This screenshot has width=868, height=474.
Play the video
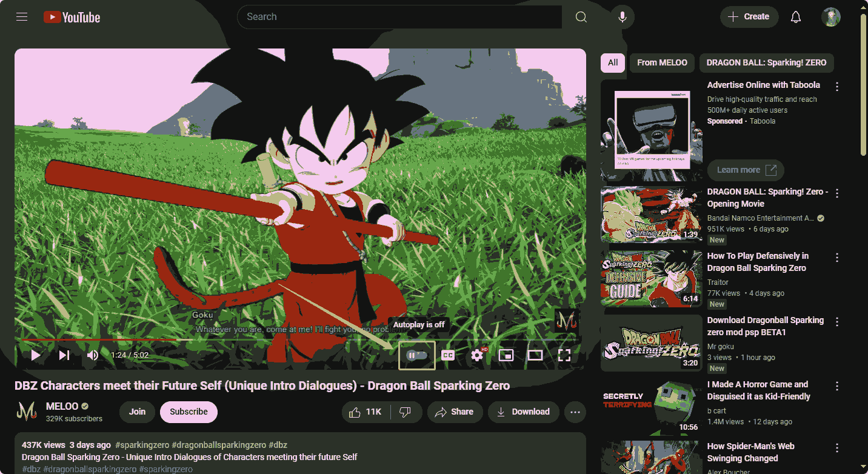pyautogui.click(x=36, y=355)
